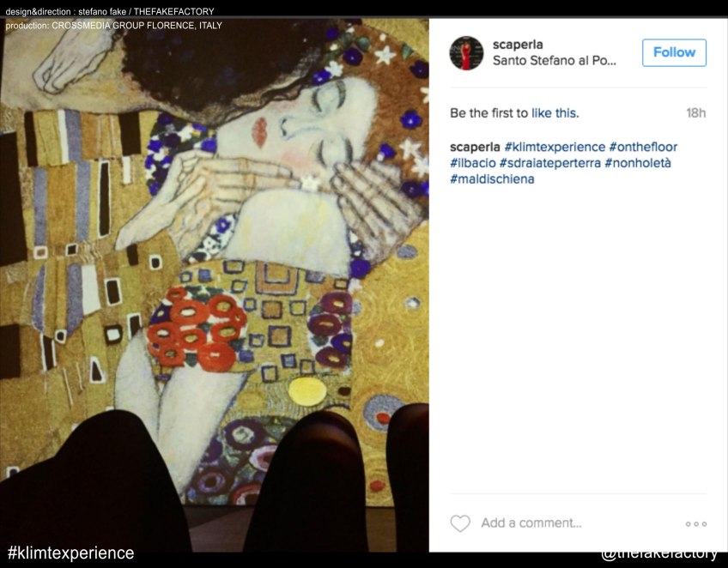Click the heart like icon
728x568 pixels.
coord(460,523)
